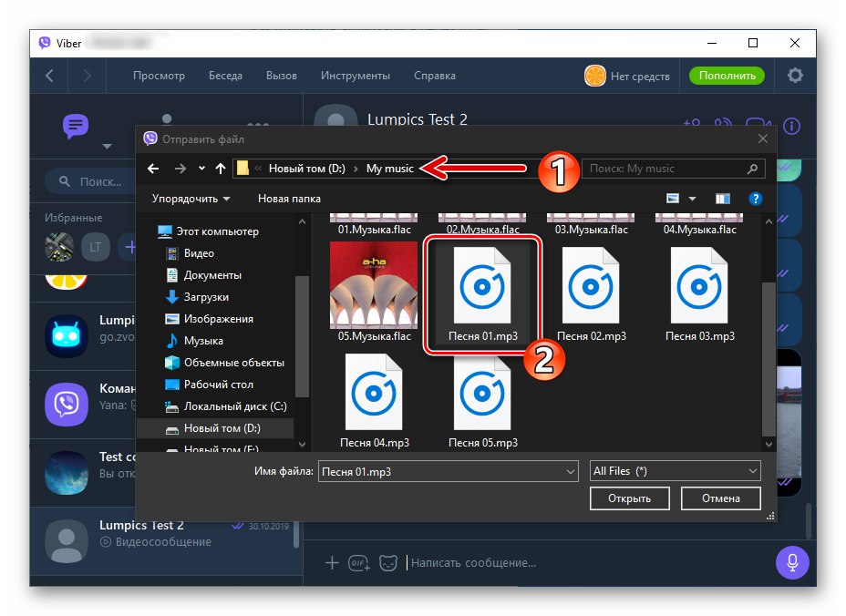The height and width of the screenshot is (616, 846).
Task: Go back in file dialog navigation
Action: (153, 169)
